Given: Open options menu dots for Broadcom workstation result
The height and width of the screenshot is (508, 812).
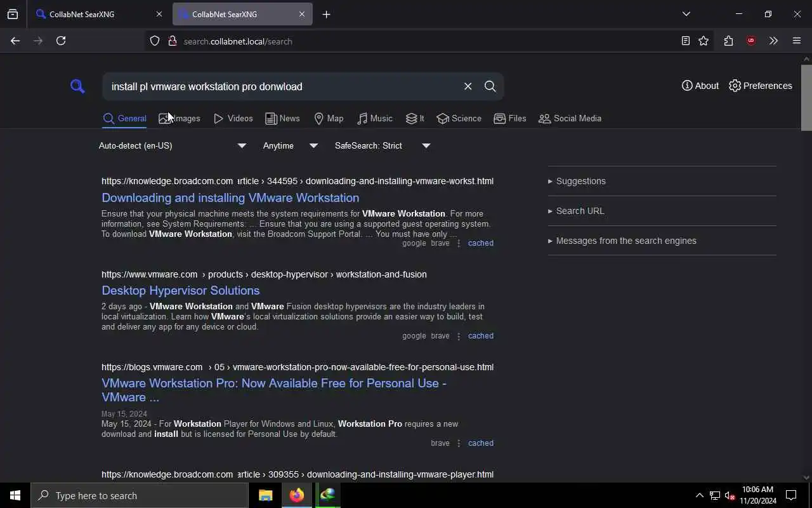Looking at the screenshot, I should 459,243.
